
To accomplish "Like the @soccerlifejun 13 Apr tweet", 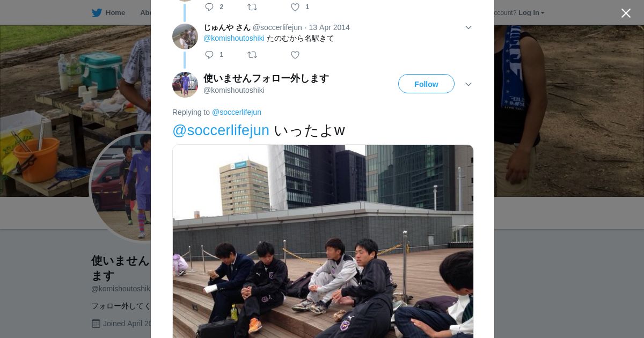I will click(295, 55).
